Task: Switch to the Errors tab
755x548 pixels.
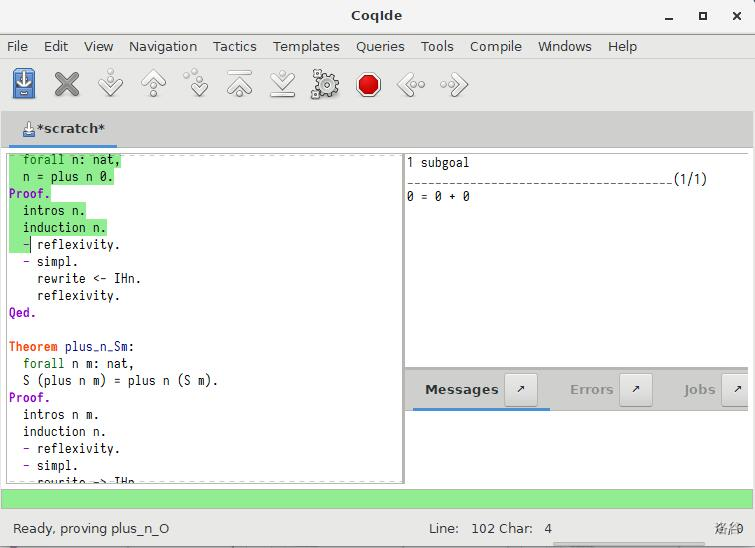Action: pyautogui.click(x=591, y=389)
